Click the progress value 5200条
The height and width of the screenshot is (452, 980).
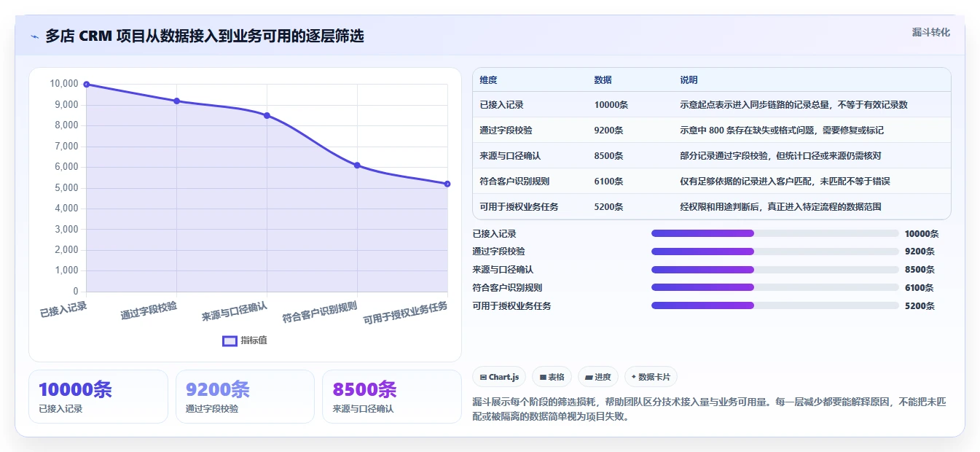point(919,305)
